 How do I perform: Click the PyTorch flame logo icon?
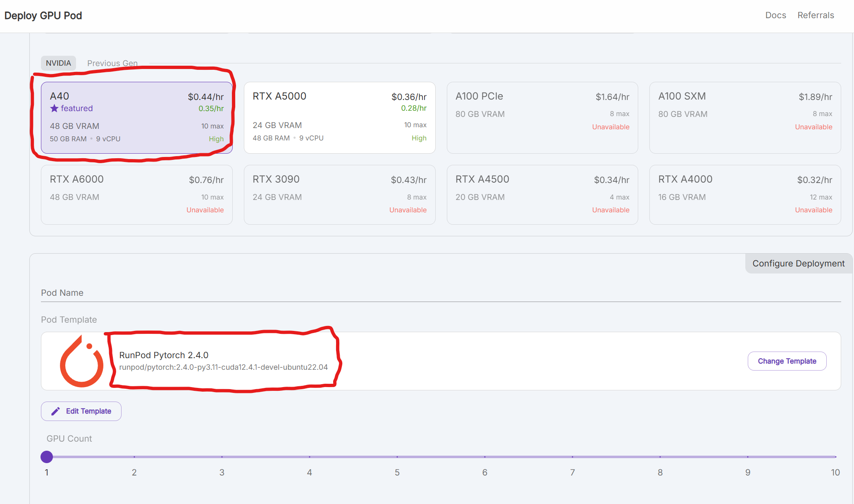click(81, 361)
